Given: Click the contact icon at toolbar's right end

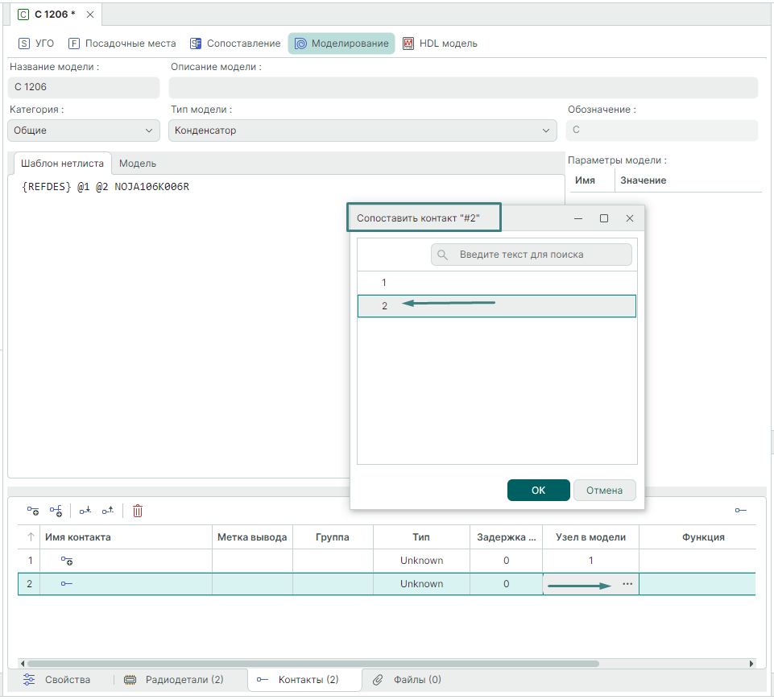Looking at the screenshot, I should (x=740, y=511).
